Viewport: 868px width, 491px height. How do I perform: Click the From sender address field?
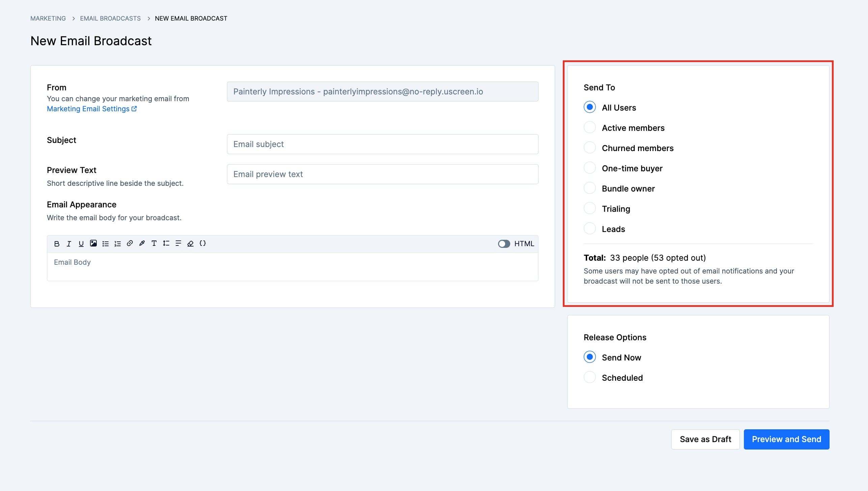tap(382, 92)
